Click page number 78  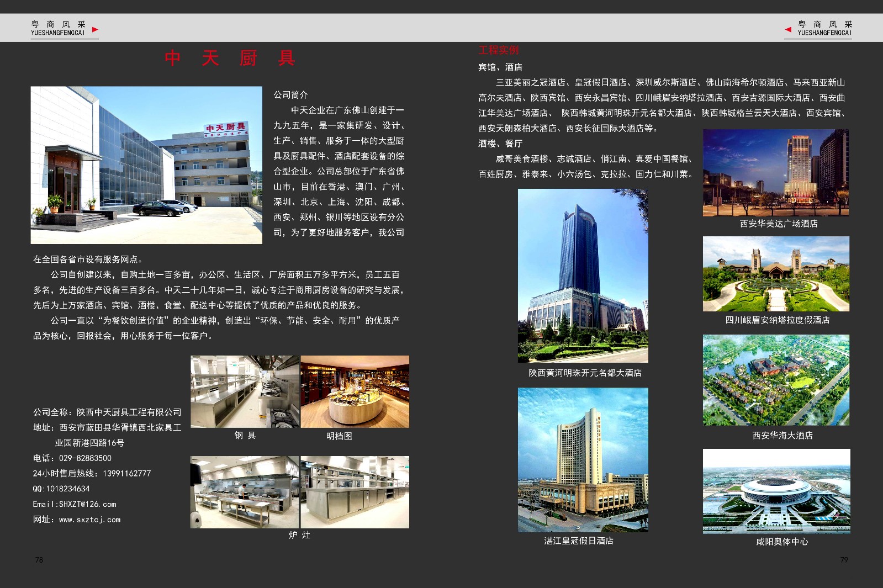39,560
